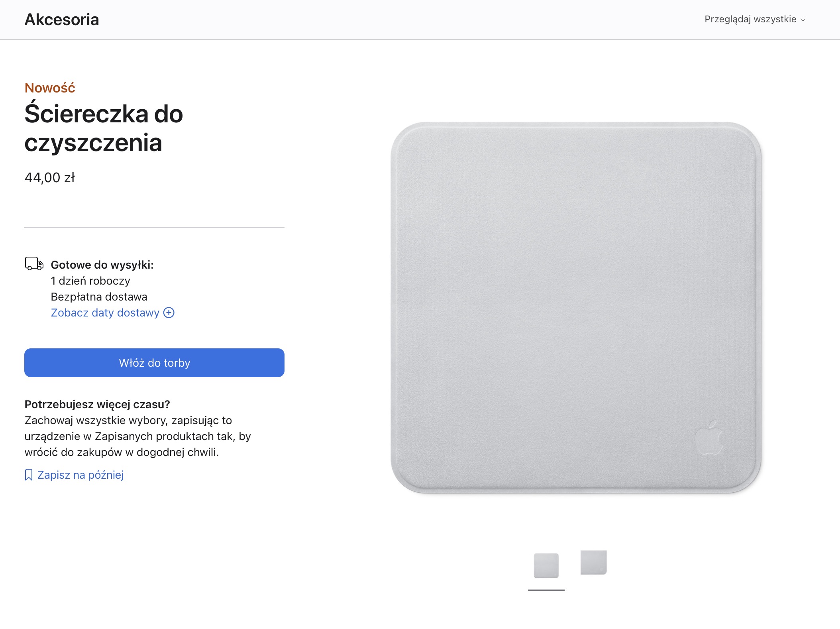Screen dimensions: 840x629
Task: Select the first product thumbnail
Action: (546, 565)
